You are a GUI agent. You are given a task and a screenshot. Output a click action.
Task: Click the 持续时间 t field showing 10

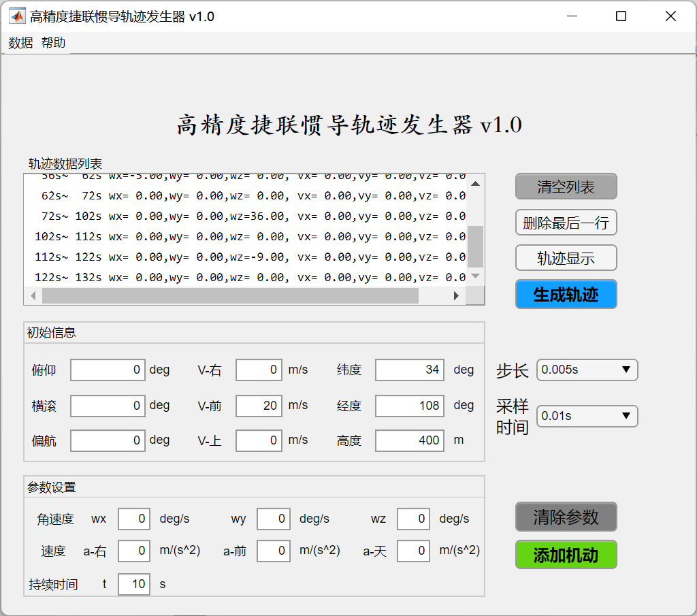(x=134, y=584)
